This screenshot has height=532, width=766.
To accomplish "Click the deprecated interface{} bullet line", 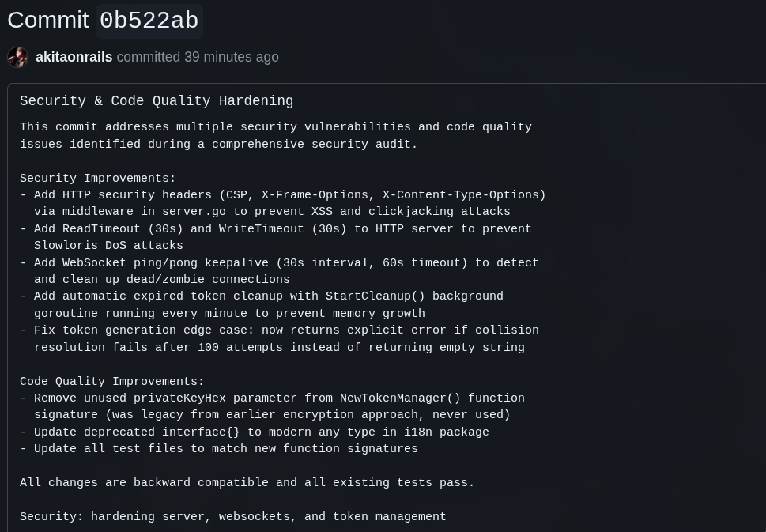I will click(255, 432).
